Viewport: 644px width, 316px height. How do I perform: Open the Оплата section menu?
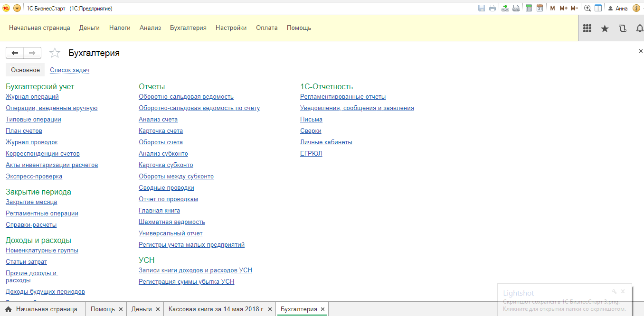tap(266, 28)
